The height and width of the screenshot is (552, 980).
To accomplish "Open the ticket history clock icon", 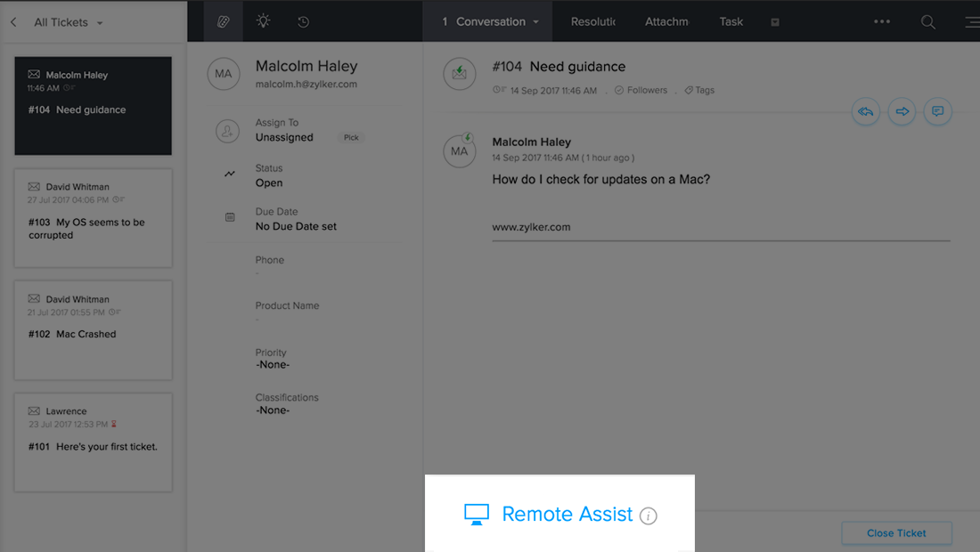I will 303,22.
